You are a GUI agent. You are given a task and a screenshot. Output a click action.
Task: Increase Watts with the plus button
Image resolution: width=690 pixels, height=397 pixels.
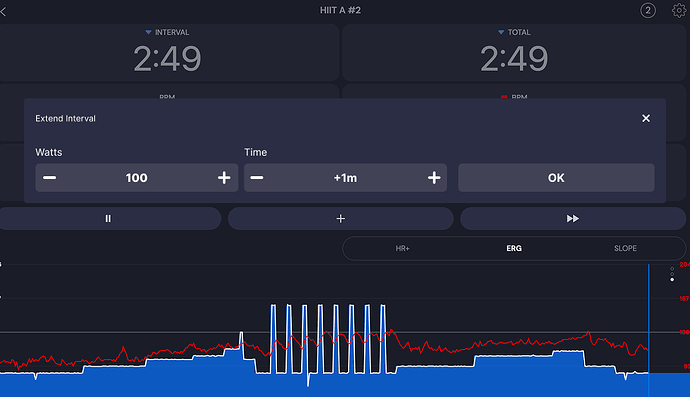pos(224,177)
